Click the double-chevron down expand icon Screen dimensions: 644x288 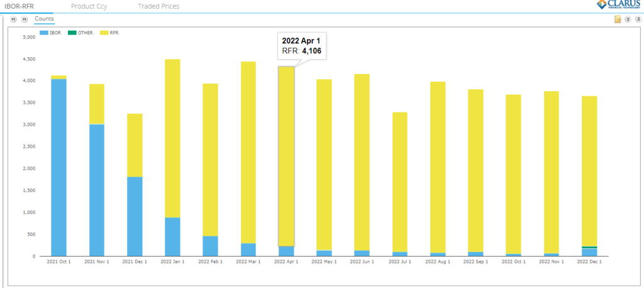point(628,19)
